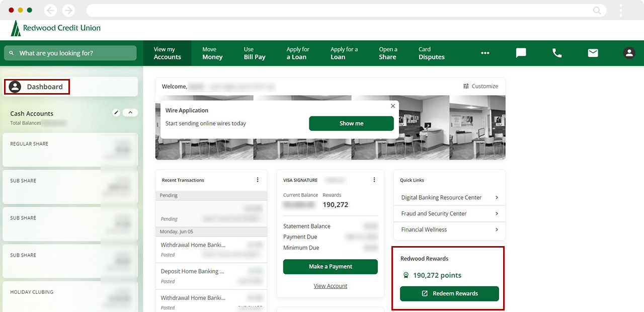Open the more options ellipsis in the nav bar
Image resolution: width=644 pixels, height=312 pixels.
485,53
